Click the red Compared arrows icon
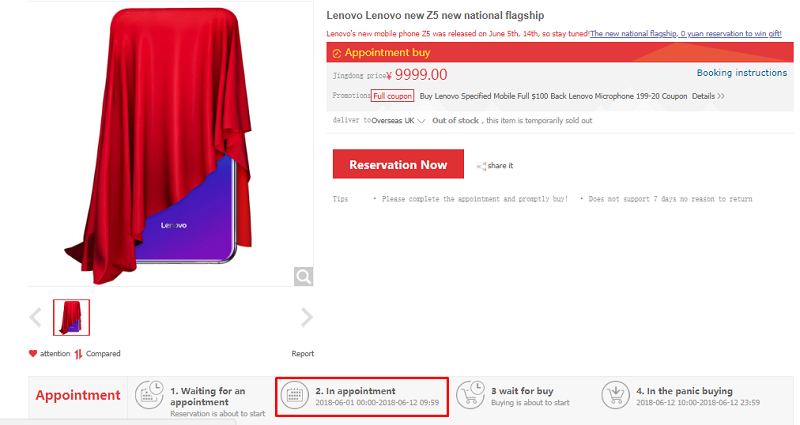 [x=78, y=354]
